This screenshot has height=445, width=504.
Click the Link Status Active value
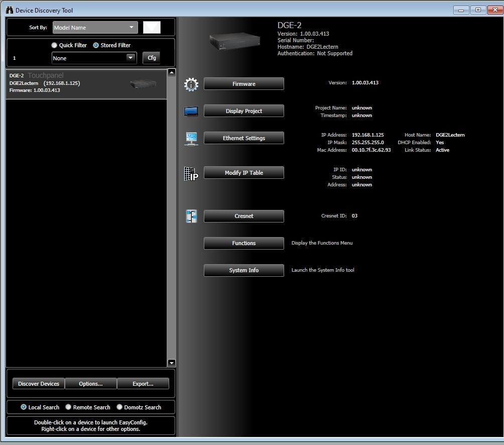pyautogui.click(x=442, y=150)
